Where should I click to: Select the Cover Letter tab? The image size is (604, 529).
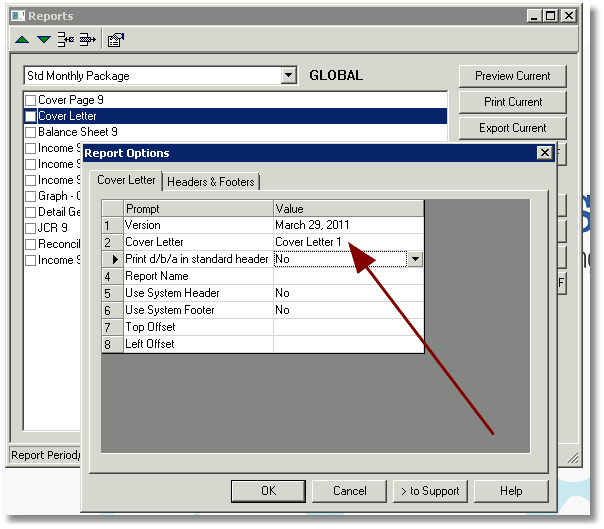126,180
